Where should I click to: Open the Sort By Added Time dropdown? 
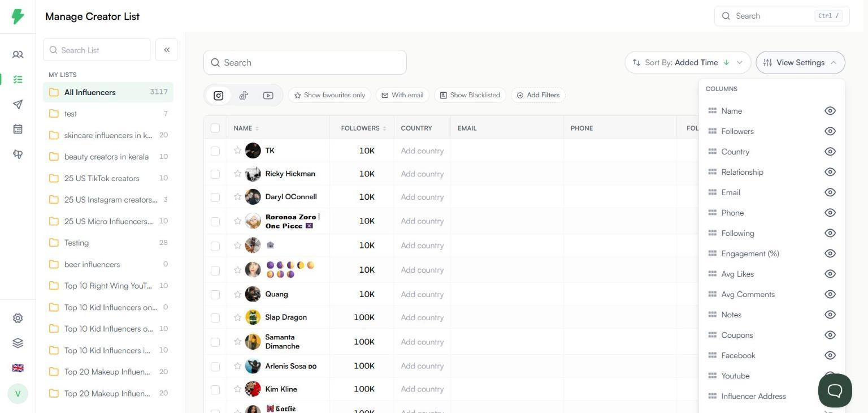pyautogui.click(x=688, y=62)
